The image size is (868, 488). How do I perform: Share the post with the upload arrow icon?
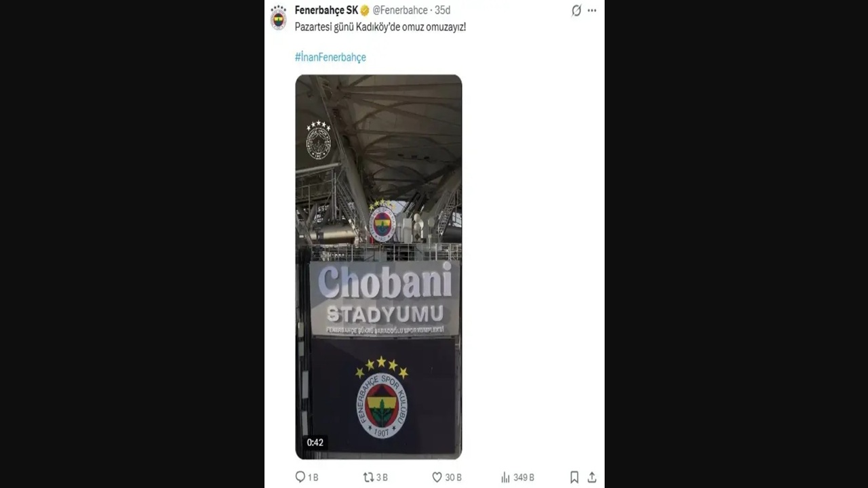click(592, 477)
